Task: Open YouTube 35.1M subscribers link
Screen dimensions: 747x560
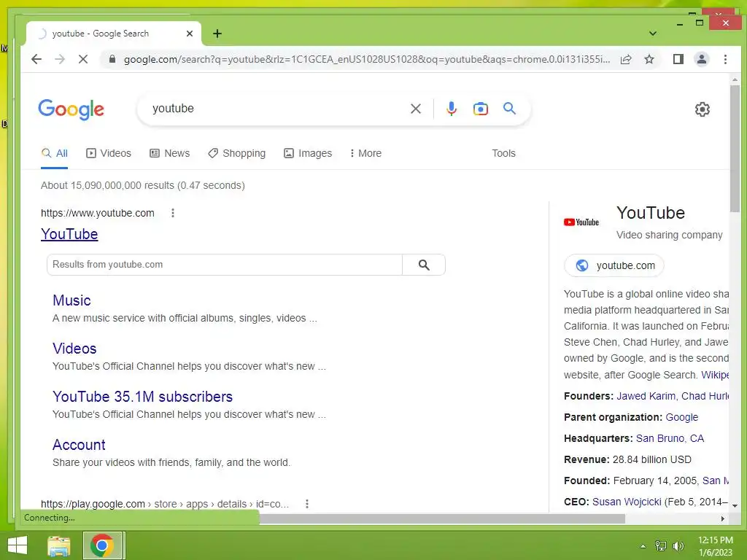Action: (x=142, y=397)
